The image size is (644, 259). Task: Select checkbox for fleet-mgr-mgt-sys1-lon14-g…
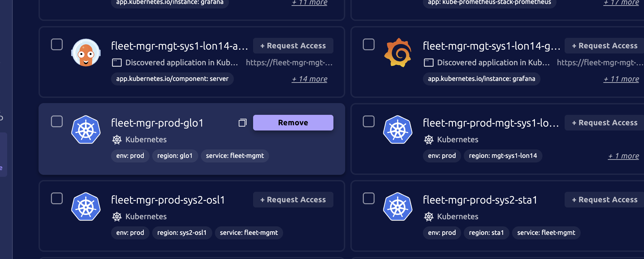369,44
